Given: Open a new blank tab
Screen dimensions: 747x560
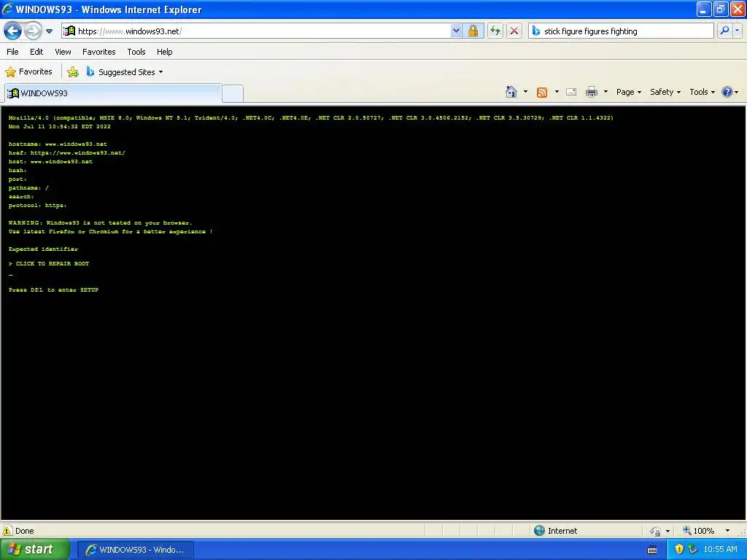Looking at the screenshot, I should pos(233,93).
